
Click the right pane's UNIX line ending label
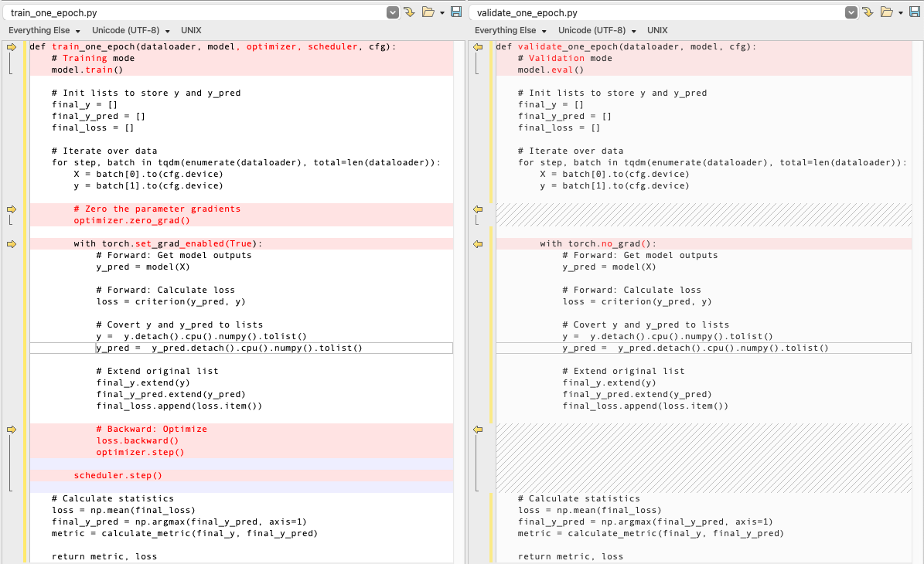pos(657,30)
